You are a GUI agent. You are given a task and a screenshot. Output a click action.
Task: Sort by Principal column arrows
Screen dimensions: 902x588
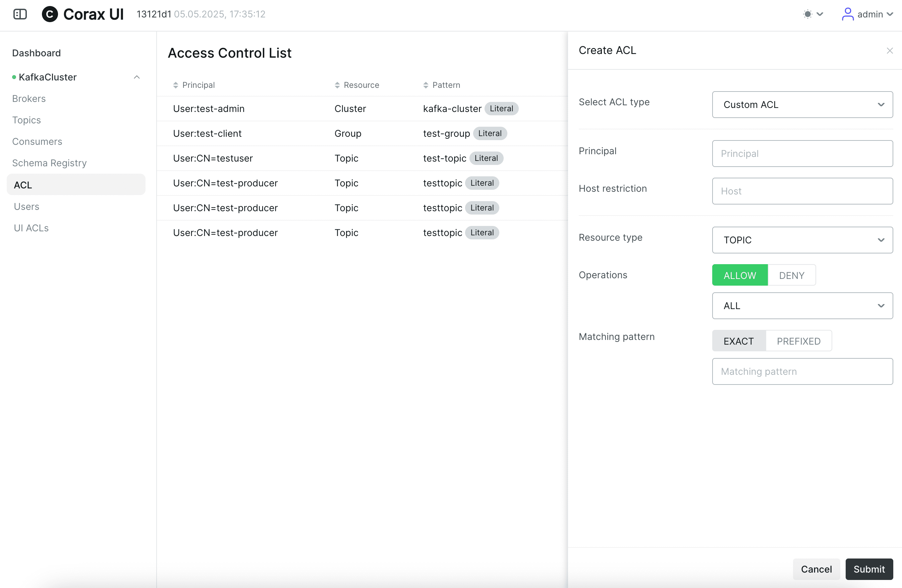(175, 85)
